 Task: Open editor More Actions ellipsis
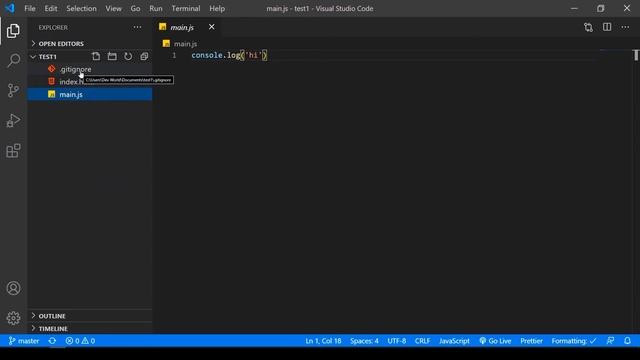[x=625, y=27]
